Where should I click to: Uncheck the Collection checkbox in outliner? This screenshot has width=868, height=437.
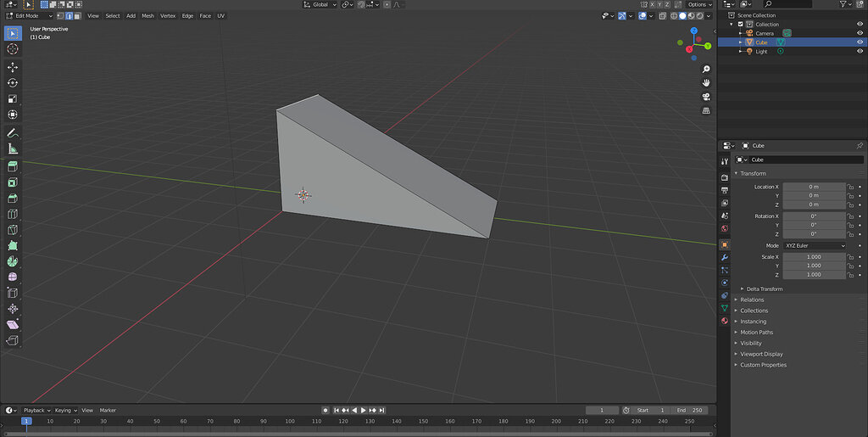click(x=740, y=25)
